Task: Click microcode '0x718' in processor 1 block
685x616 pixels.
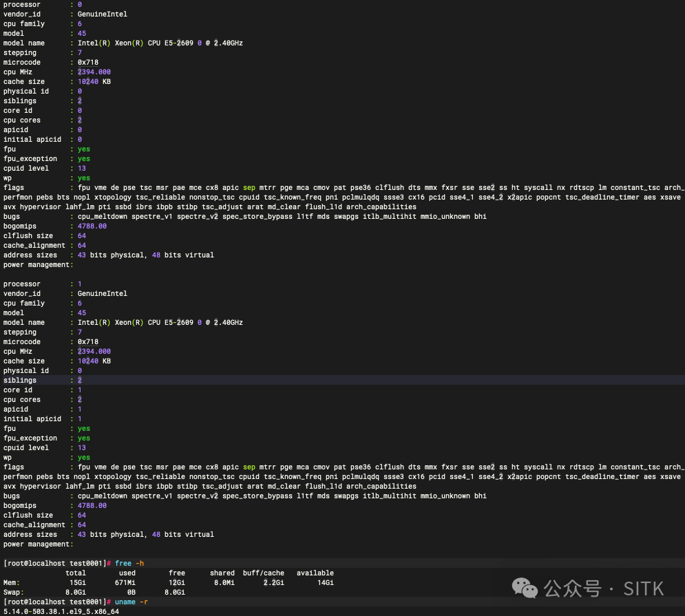Action: 88,341
